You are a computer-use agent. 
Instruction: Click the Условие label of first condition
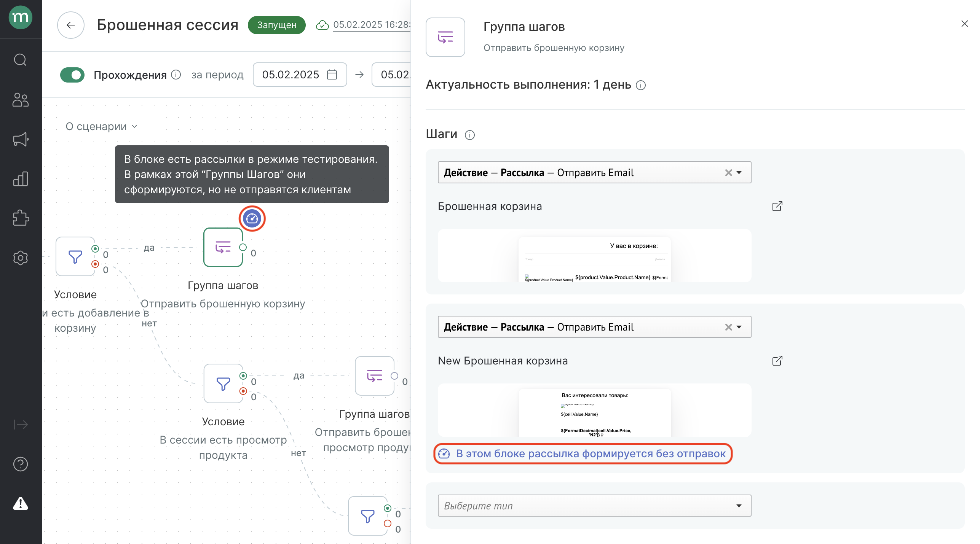pos(75,294)
